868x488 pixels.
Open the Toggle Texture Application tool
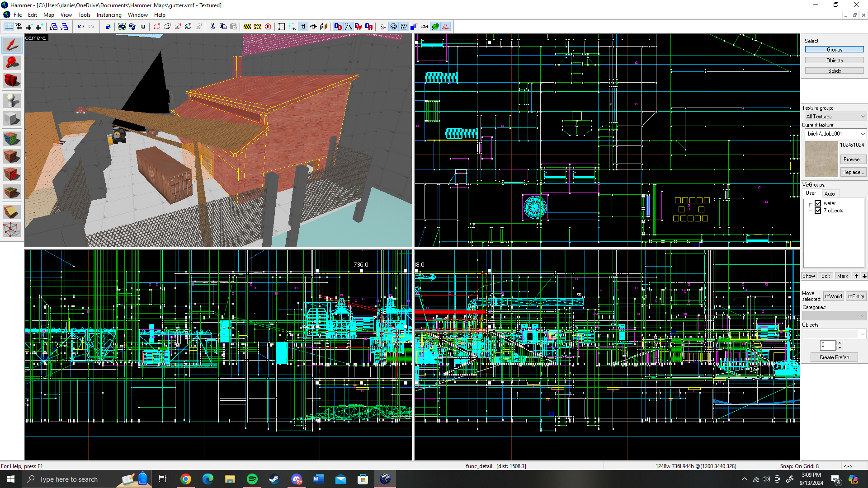pyautogui.click(x=12, y=138)
